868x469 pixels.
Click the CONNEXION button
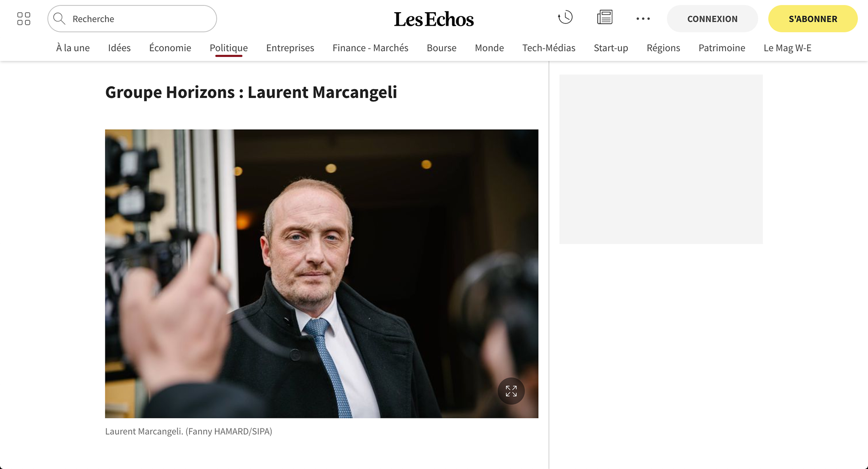click(x=712, y=19)
